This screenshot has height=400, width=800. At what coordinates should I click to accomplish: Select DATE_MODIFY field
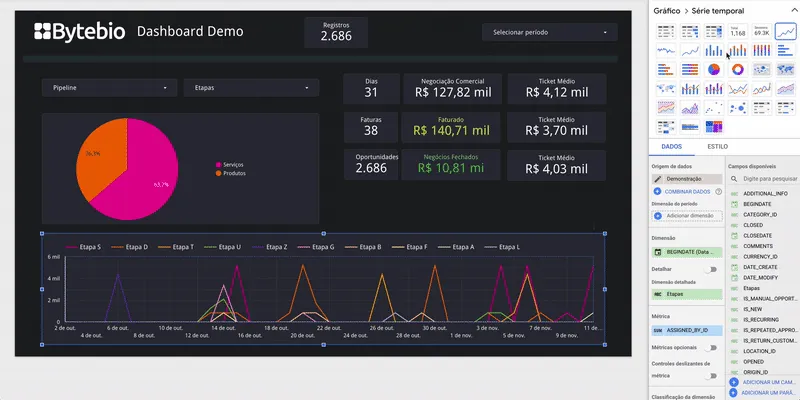pyautogui.click(x=761, y=278)
